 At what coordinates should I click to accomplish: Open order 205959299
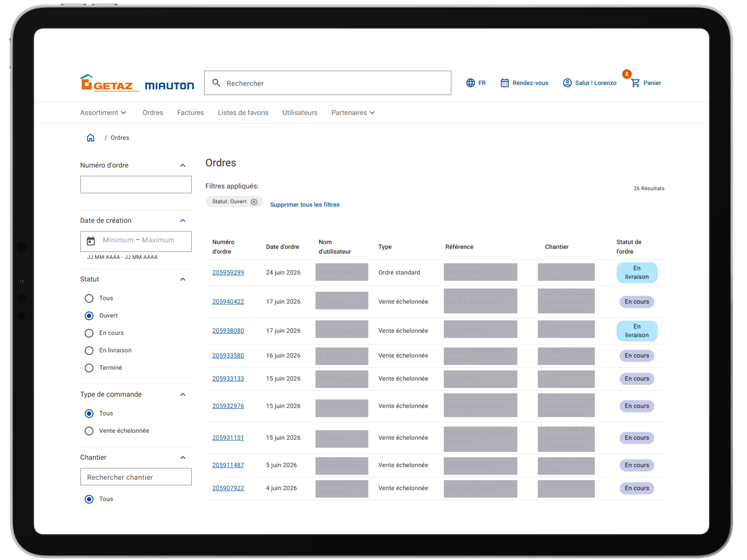pos(228,272)
